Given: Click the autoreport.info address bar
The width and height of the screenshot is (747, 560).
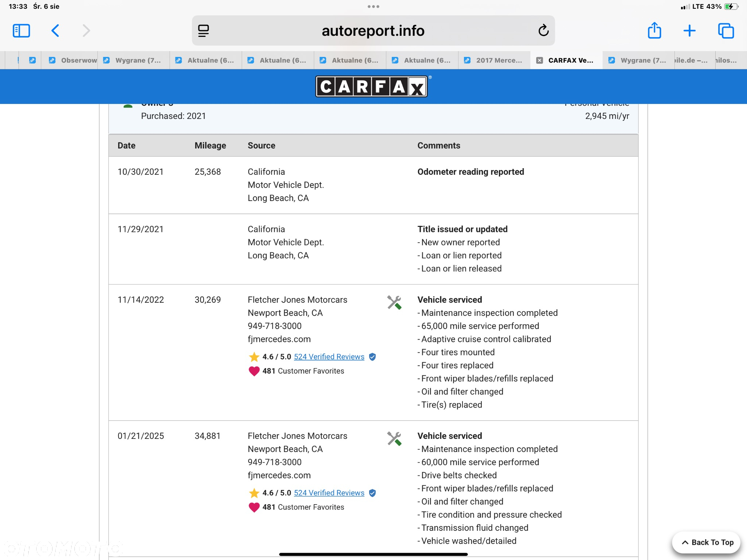Looking at the screenshot, I should [x=373, y=31].
